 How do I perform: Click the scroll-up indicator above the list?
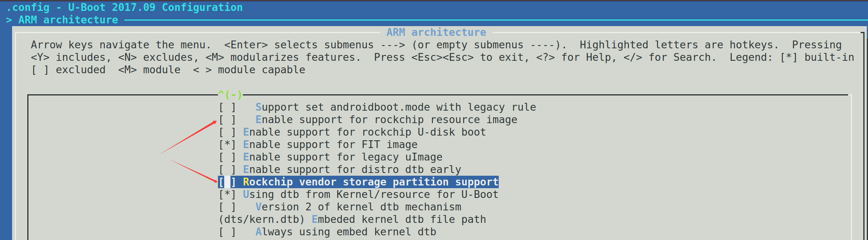click(230, 94)
